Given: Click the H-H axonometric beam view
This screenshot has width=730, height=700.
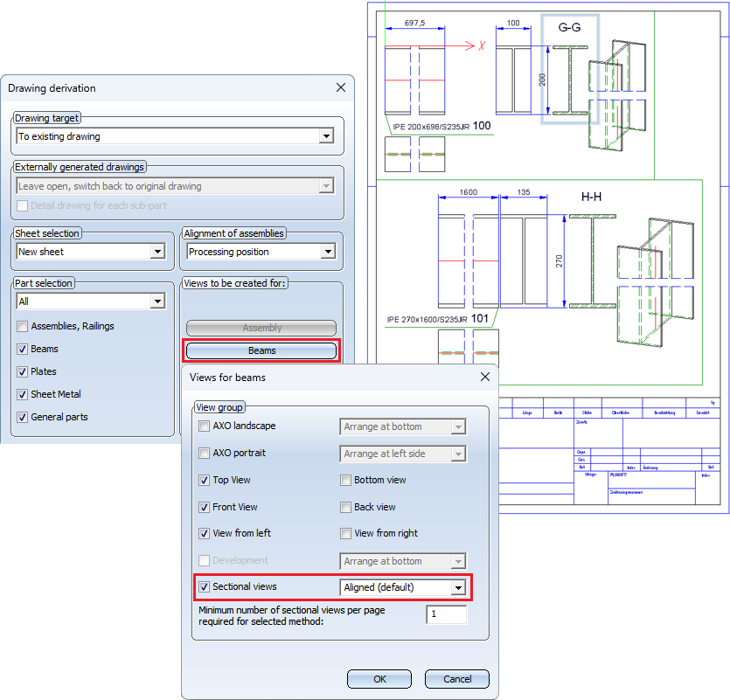Looking at the screenshot, I should (656, 282).
